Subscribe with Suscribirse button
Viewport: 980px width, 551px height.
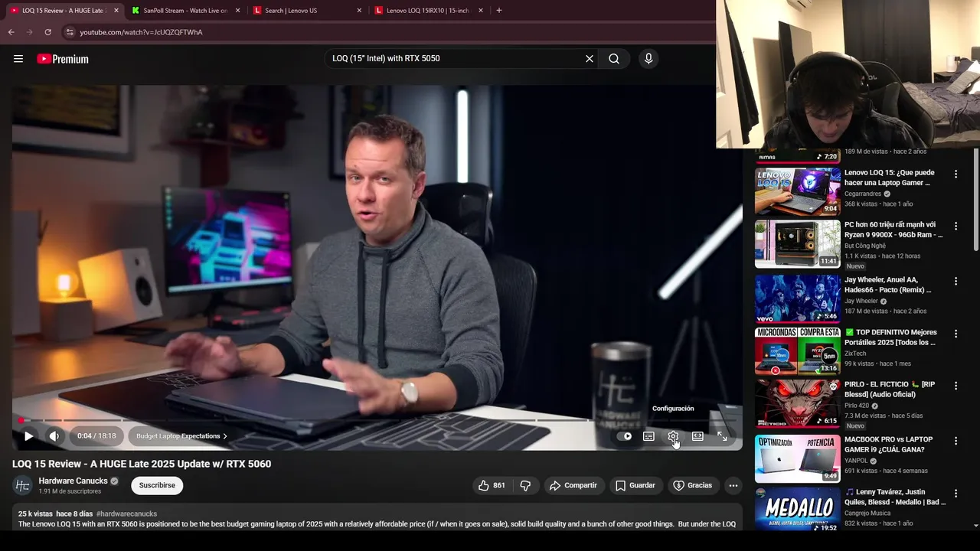157,485
